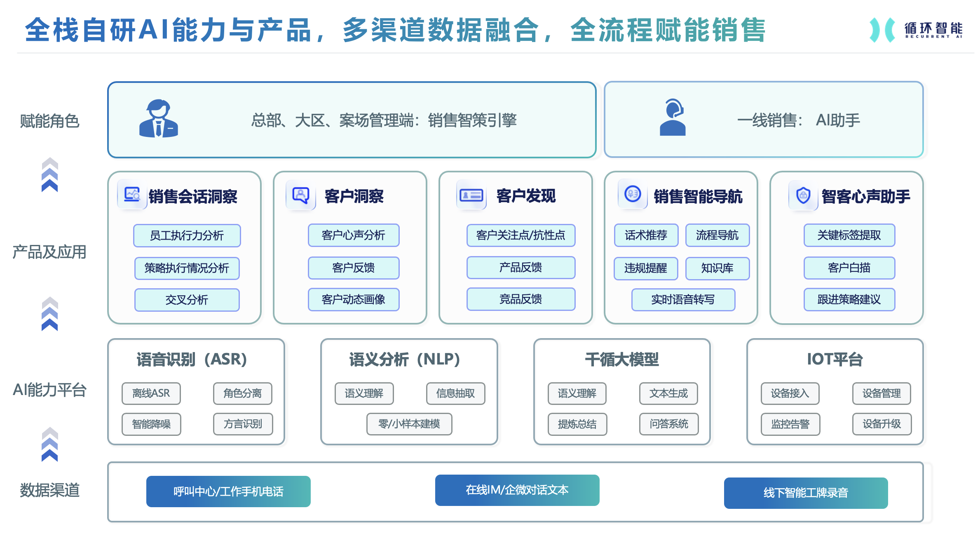Click the AI能力平台 row label

[x=49, y=390]
